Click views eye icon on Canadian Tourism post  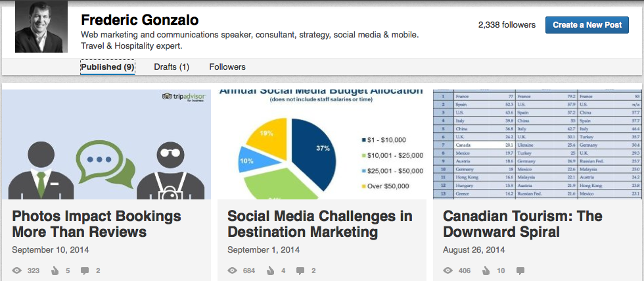448,270
